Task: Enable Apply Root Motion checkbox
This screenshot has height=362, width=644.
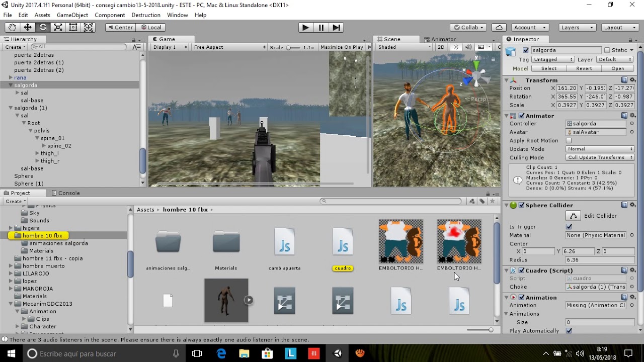Action: pos(569,141)
